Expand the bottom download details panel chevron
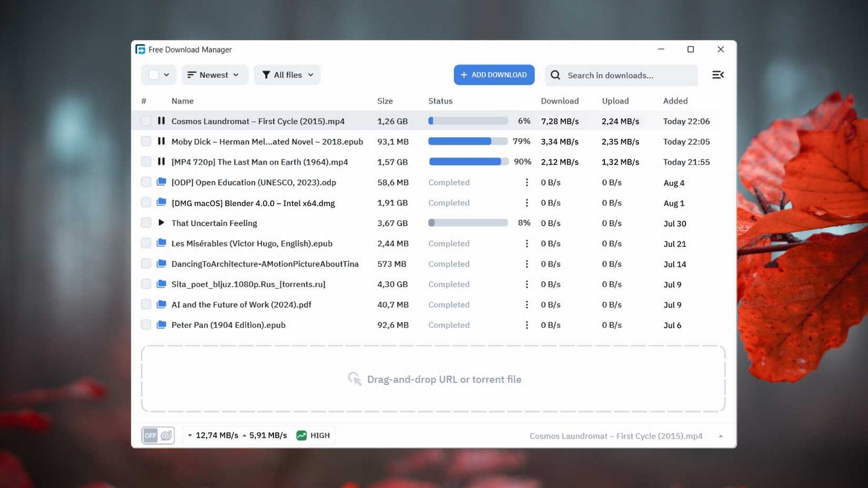Screen dimensions: 868x488 (x=721, y=435)
